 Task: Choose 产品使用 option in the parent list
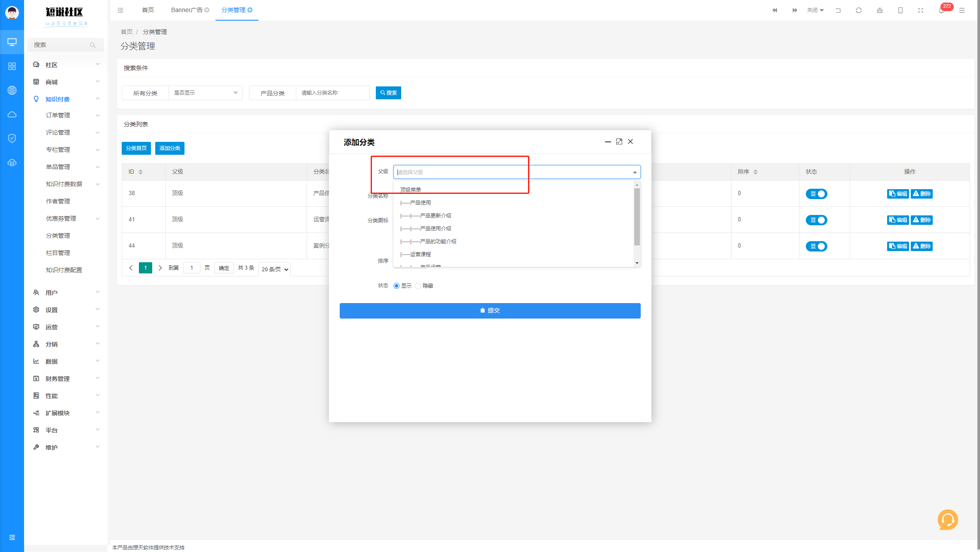[514, 202]
